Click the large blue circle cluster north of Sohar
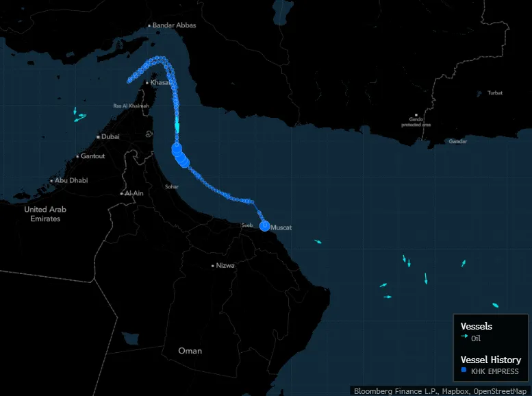 point(179,154)
